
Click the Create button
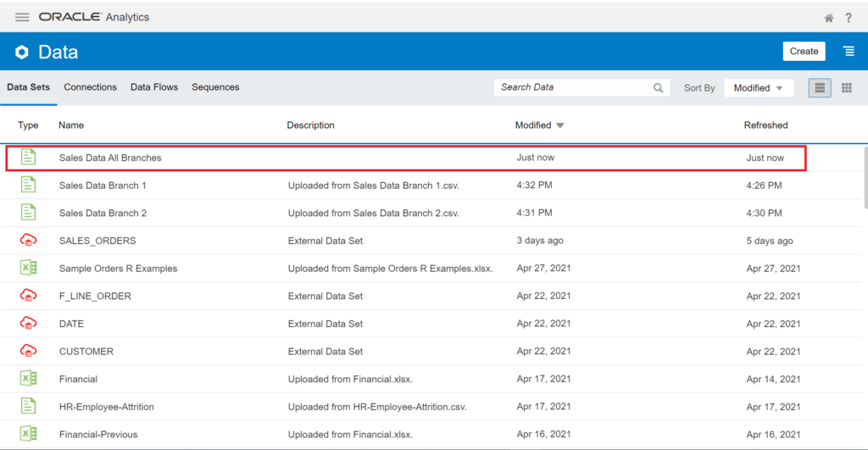click(x=804, y=52)
